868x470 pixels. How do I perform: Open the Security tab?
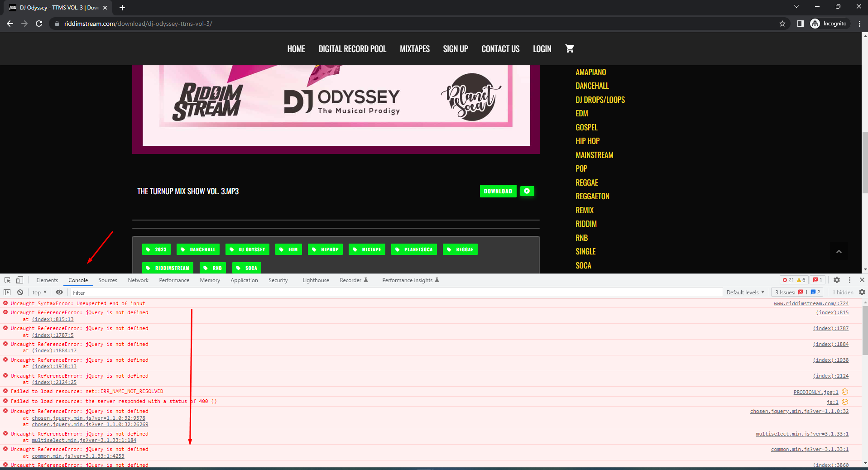tap(278, 280)
